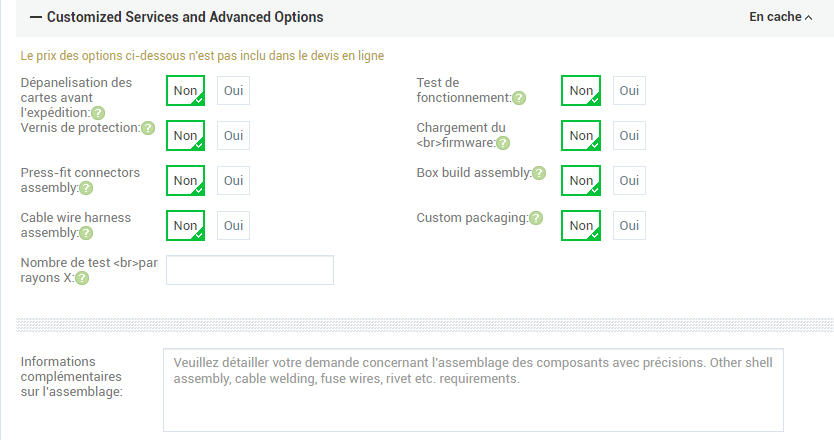Click the Informations complémentaires sur l'assemblage textarea

click(473, 390)
